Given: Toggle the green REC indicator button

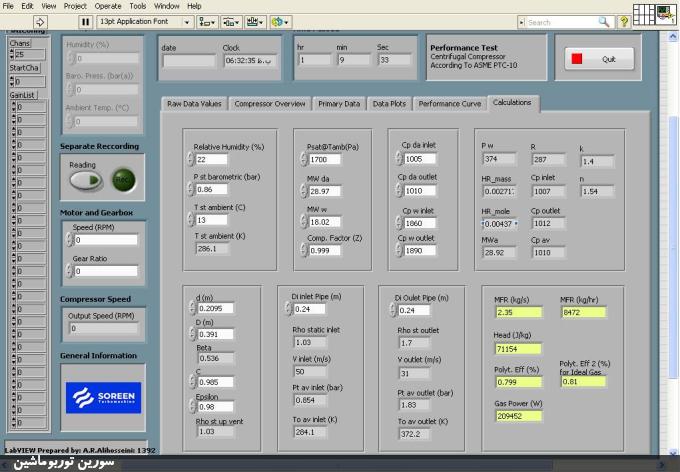Looking at the screenshot, I should coord(124,180).
